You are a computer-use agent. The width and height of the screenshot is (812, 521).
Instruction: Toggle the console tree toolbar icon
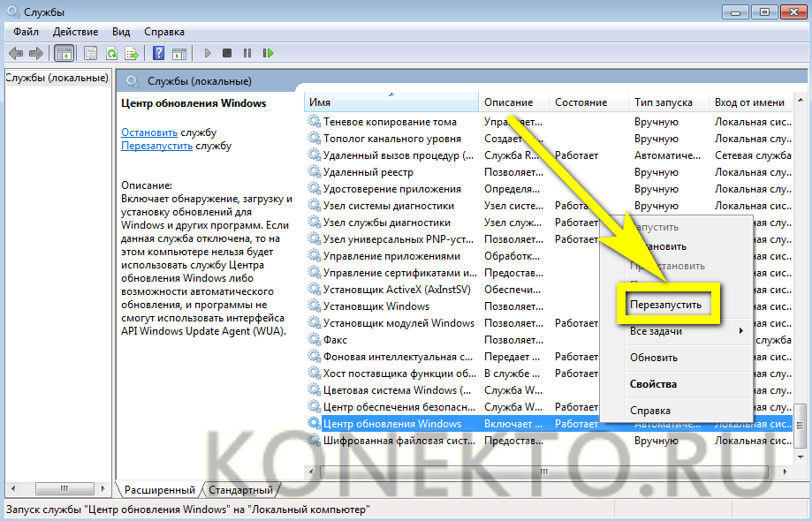pos(65,53)
